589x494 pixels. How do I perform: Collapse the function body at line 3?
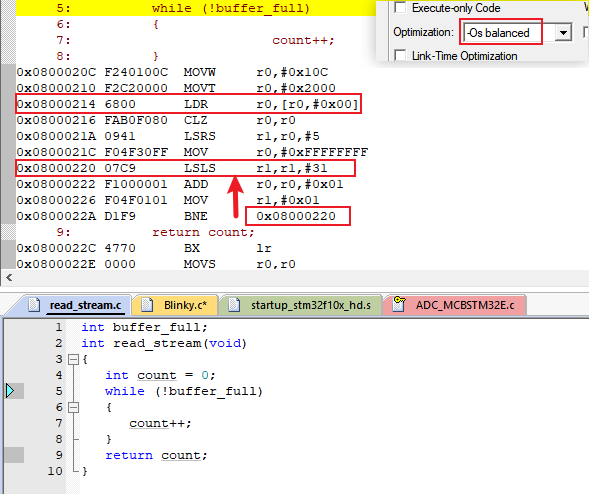coord(73,360)
